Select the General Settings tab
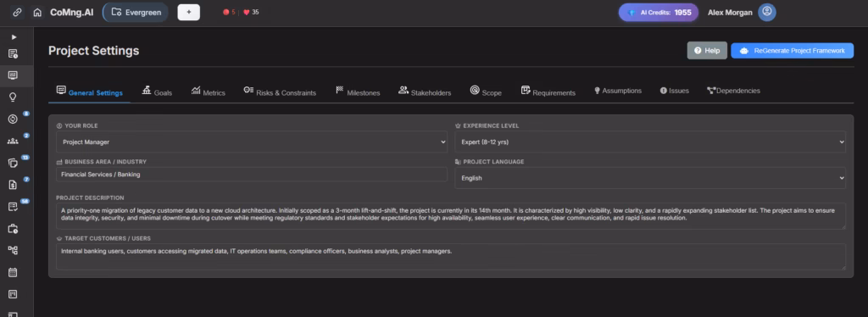868x317 pixels. 90,92
